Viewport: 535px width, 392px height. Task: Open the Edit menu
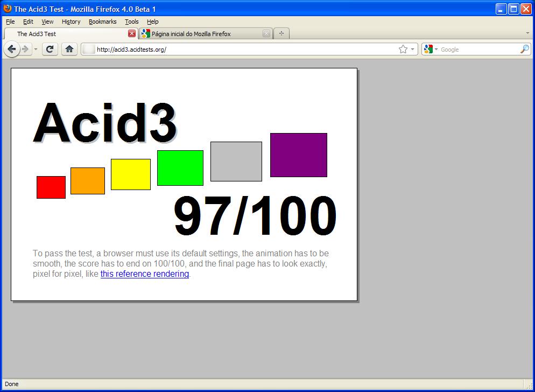[x=28, y=22]
